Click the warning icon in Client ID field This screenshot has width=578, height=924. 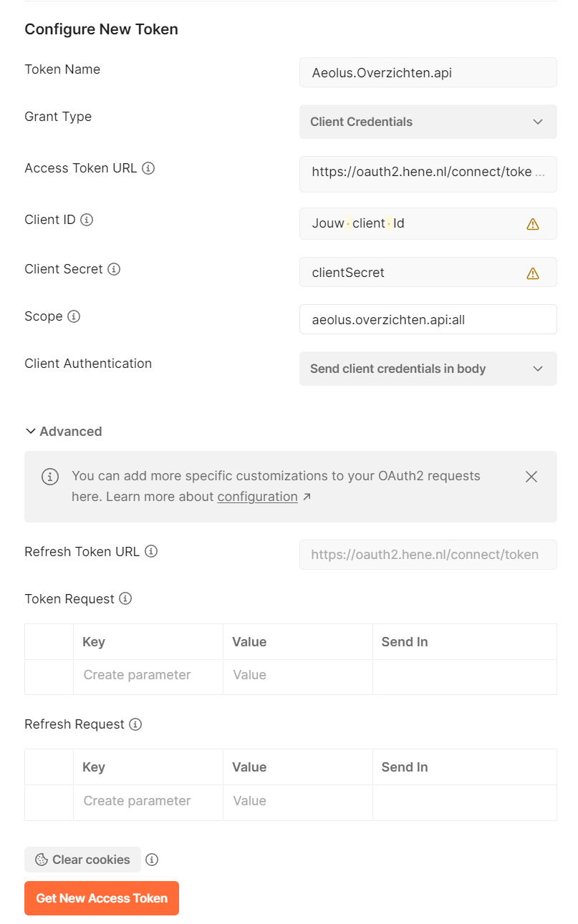pyautogui.click(x=533, y=223)
